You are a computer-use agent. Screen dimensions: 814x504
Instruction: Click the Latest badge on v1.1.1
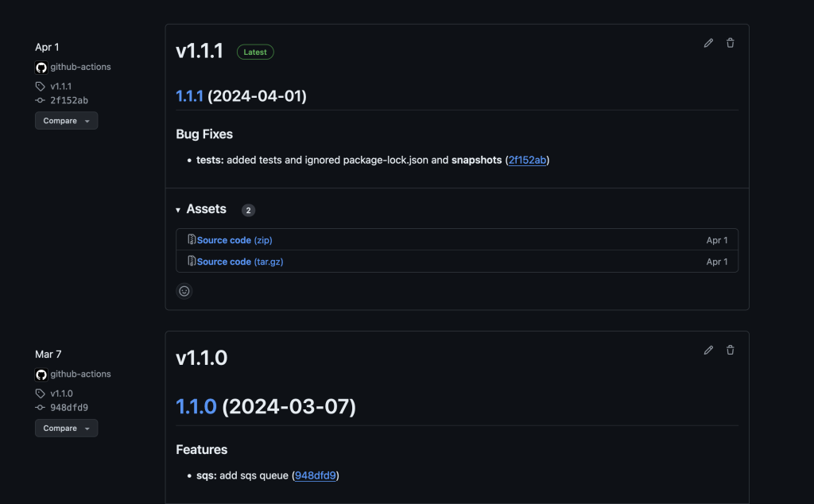[x=254, y=51]
